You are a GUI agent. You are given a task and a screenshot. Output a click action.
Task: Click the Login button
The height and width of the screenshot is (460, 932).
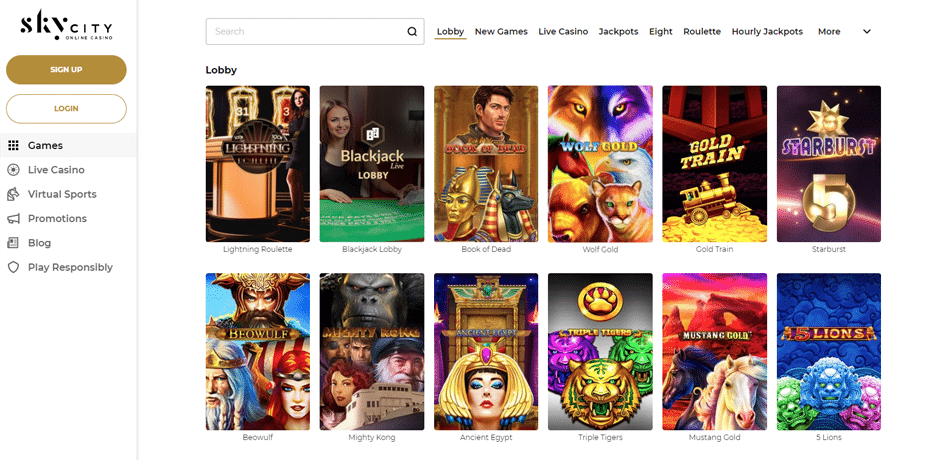point(66,109)
